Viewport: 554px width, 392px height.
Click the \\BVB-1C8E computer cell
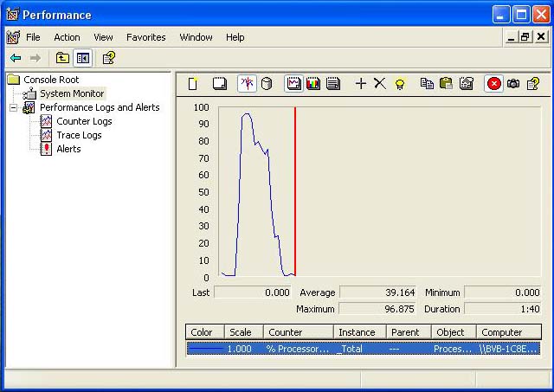click(x=509, y=349)
